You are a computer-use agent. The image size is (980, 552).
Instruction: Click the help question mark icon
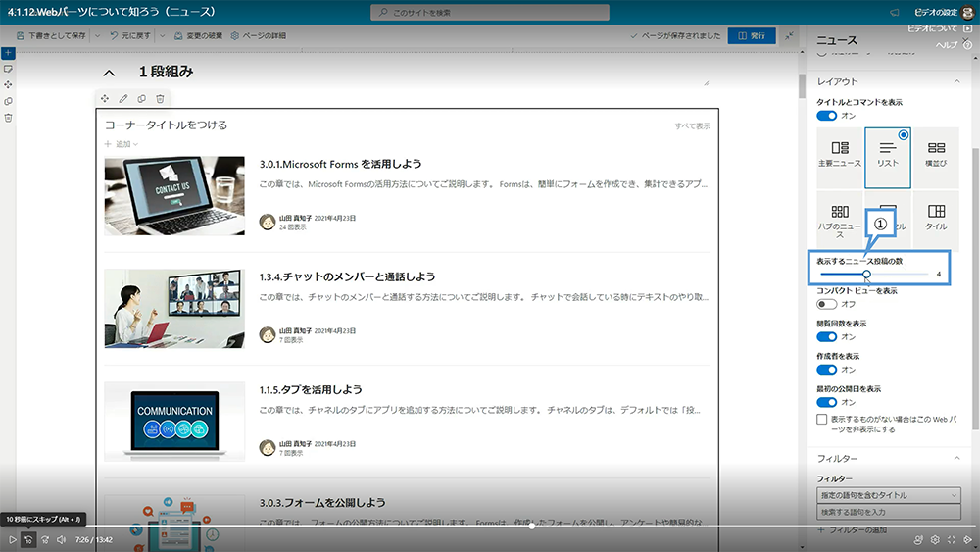click(x=967, y=45)
